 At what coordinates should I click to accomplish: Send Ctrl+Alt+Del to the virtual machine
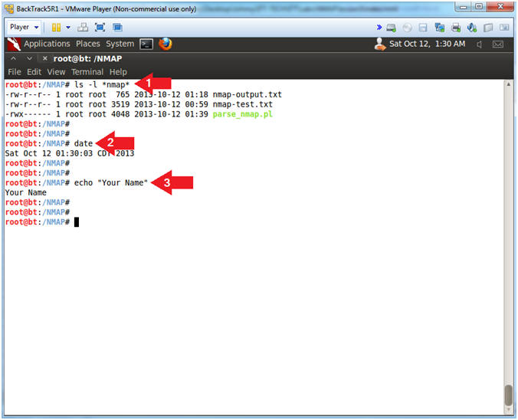coord(83,28)
